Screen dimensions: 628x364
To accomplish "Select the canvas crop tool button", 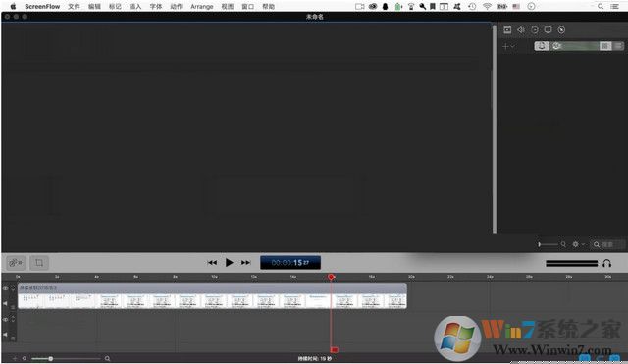I will 39,263.
